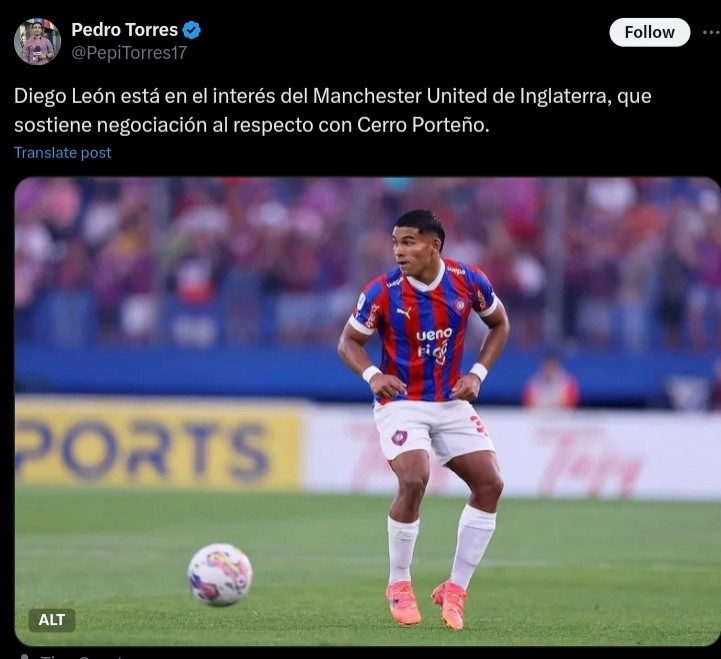Open the three-dot more options menu
Image resolution: width=721 pixels, height=659 pixels.
[x=711, y=32]
